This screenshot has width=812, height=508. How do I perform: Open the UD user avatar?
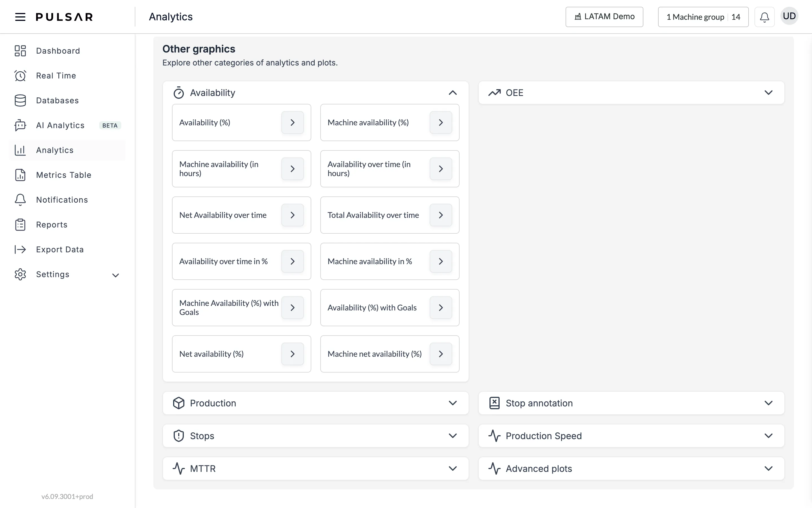(x=789, y=16)
